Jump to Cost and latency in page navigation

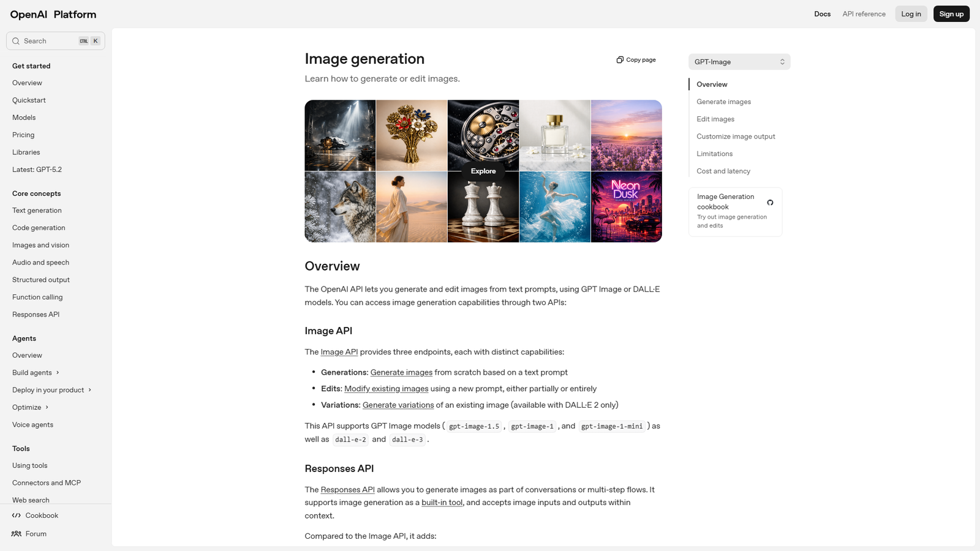pos(723,171)
